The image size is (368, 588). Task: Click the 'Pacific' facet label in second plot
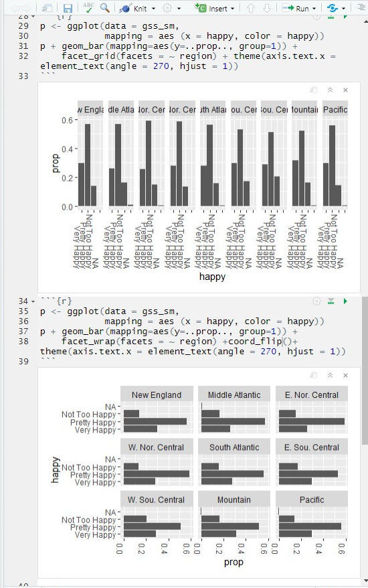click(312, 500)
